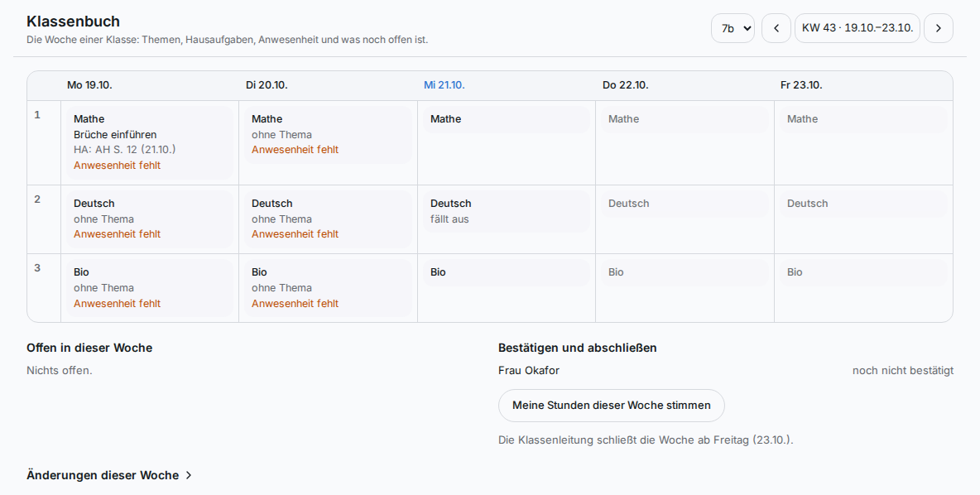The image size is (980, 495).
Task: Open Monday's Mathe lesson 'Brüche einführen'
Action: 150,142
